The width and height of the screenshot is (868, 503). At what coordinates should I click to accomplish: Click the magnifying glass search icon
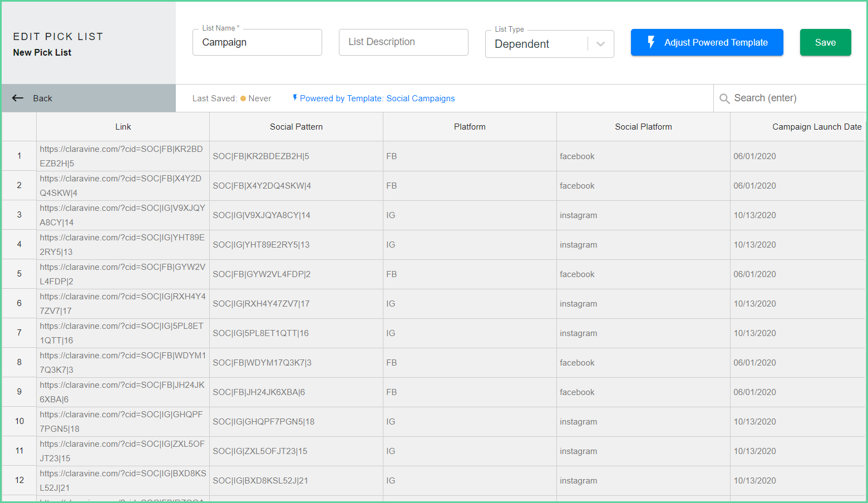pos(724,98)
